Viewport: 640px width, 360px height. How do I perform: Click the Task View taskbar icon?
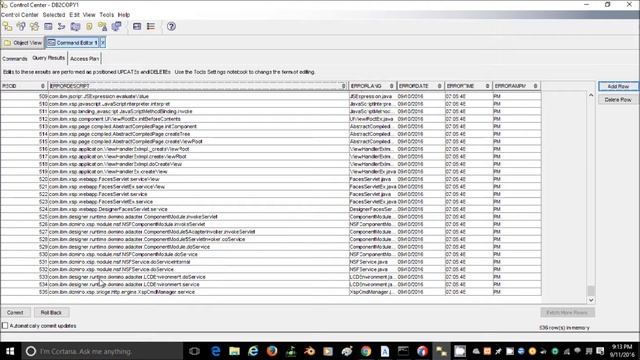coord(194,351)
